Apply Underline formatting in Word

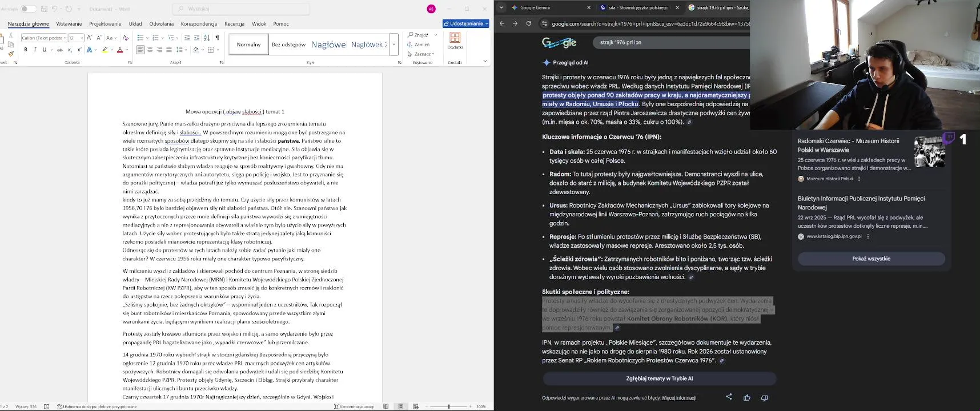click(x=44, y=50)
